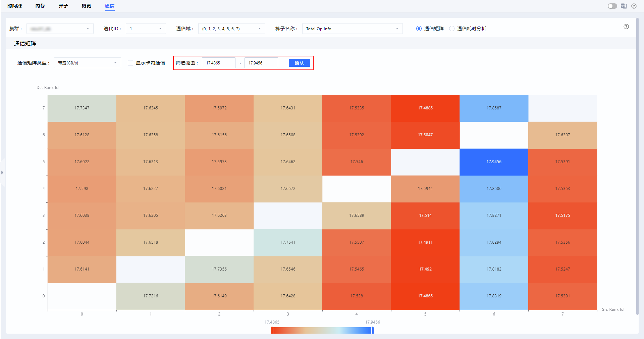The height and width of the screenshot is (339, 644).
Task: Click heatmap cell 17.5944
Action: click(425, 189)
